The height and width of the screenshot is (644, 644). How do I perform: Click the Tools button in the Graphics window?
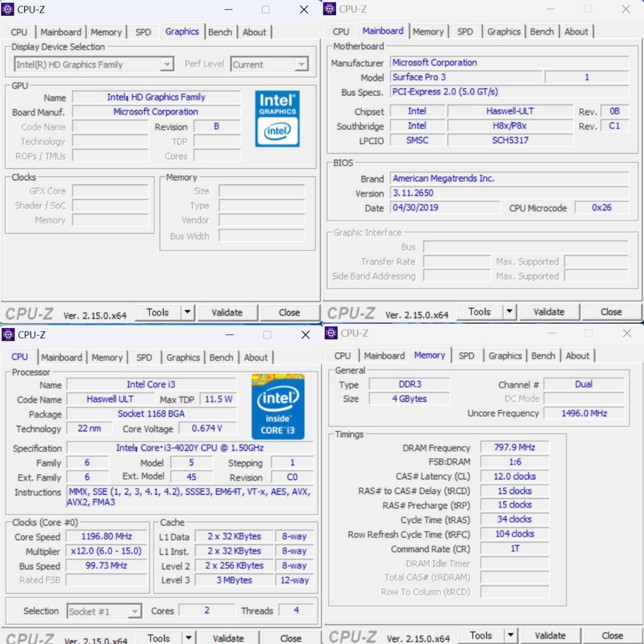(157, 312)
